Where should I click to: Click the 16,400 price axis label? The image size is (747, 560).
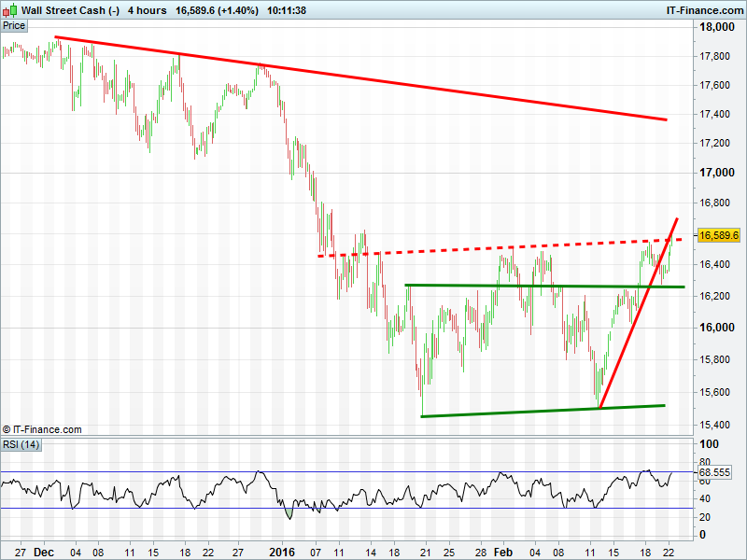714,264
